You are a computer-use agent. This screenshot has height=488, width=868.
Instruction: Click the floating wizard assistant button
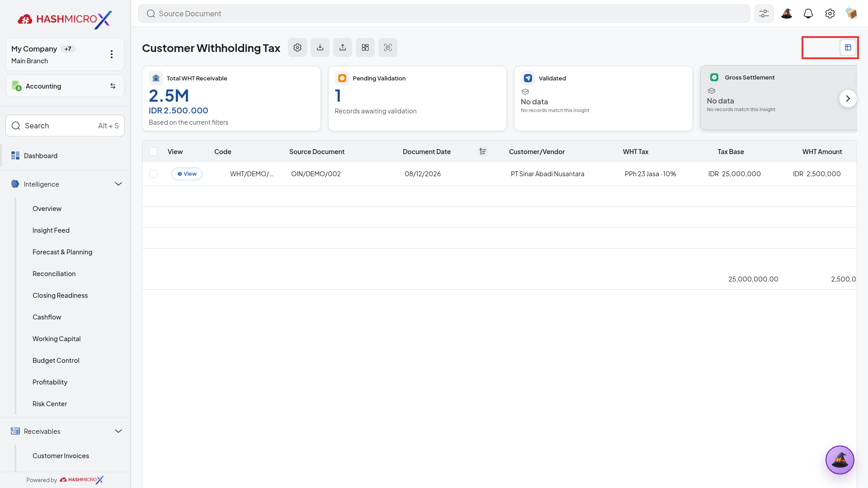(x=840, y=460)
